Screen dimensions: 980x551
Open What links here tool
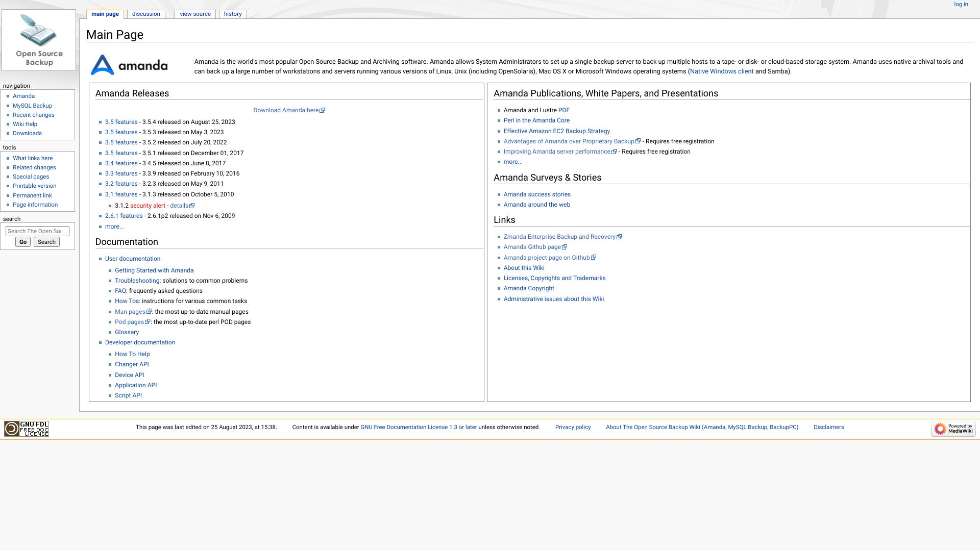[x=33, y=159]
